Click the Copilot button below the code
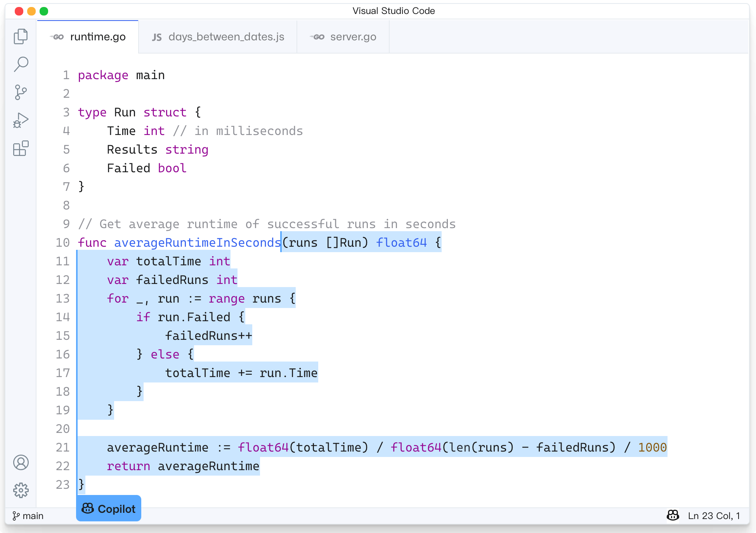 click(x=109, y=508)
